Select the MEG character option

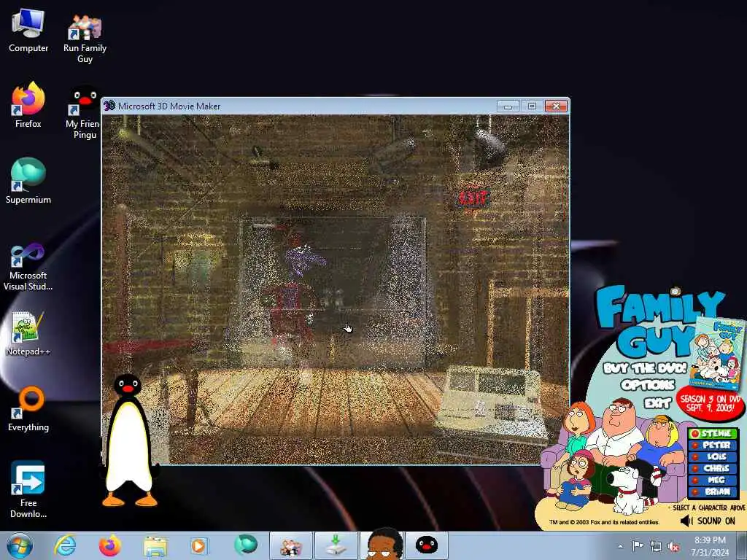click(713, 480)
